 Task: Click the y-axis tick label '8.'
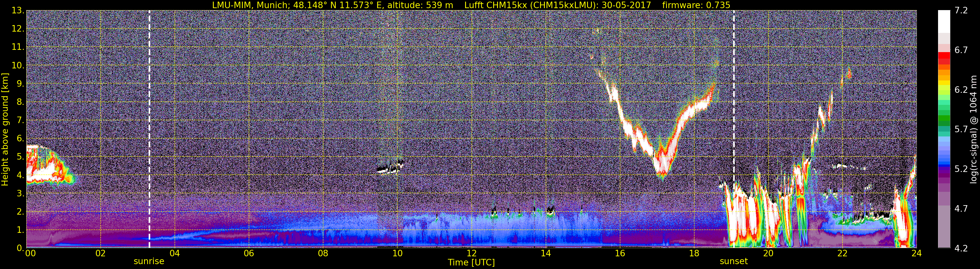(x=20, y=102)
